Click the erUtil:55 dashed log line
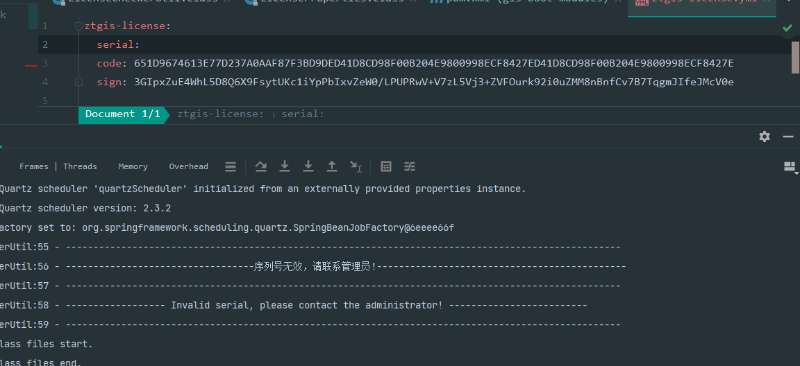 tap(310, 247)
